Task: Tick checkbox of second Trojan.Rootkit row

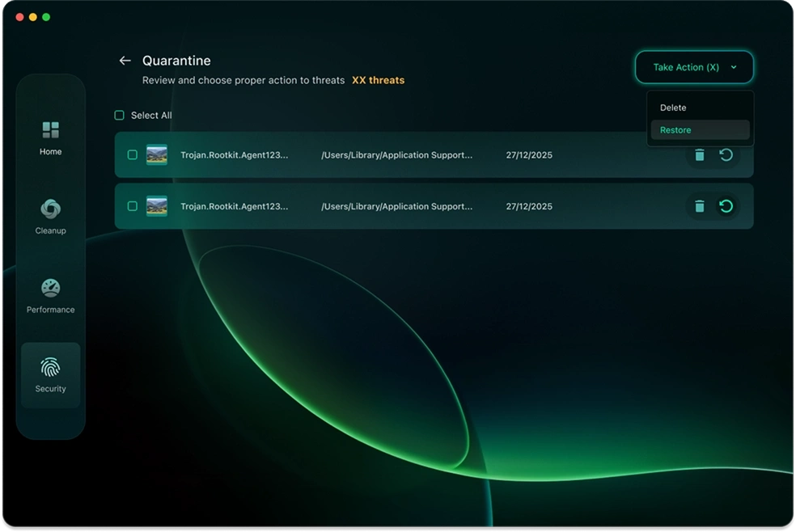Action: (x=133, y=206)
